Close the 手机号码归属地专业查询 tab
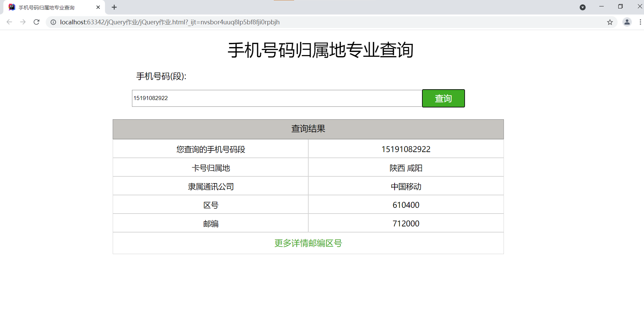 (98, 7)
